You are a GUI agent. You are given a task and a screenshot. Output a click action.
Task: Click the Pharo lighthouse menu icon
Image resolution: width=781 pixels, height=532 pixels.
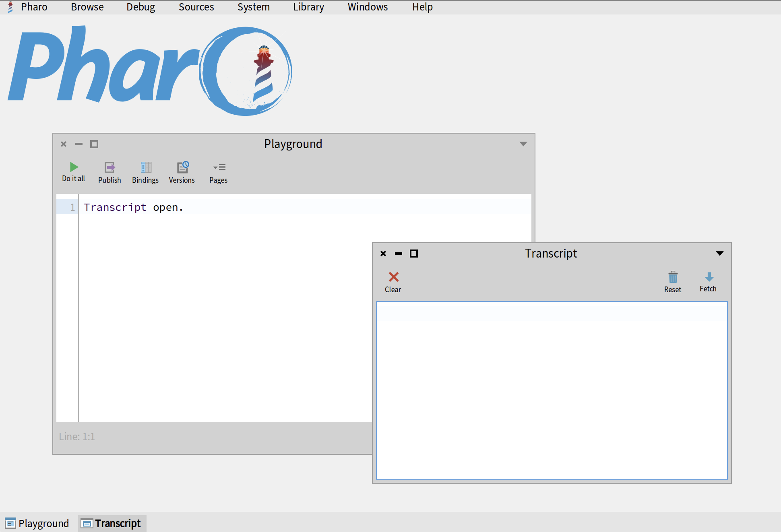10,7
